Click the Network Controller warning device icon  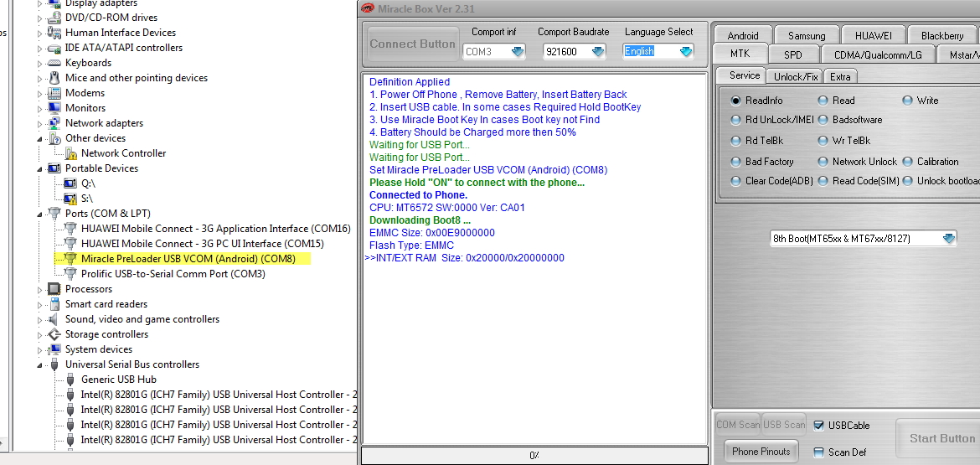[70, 153]
